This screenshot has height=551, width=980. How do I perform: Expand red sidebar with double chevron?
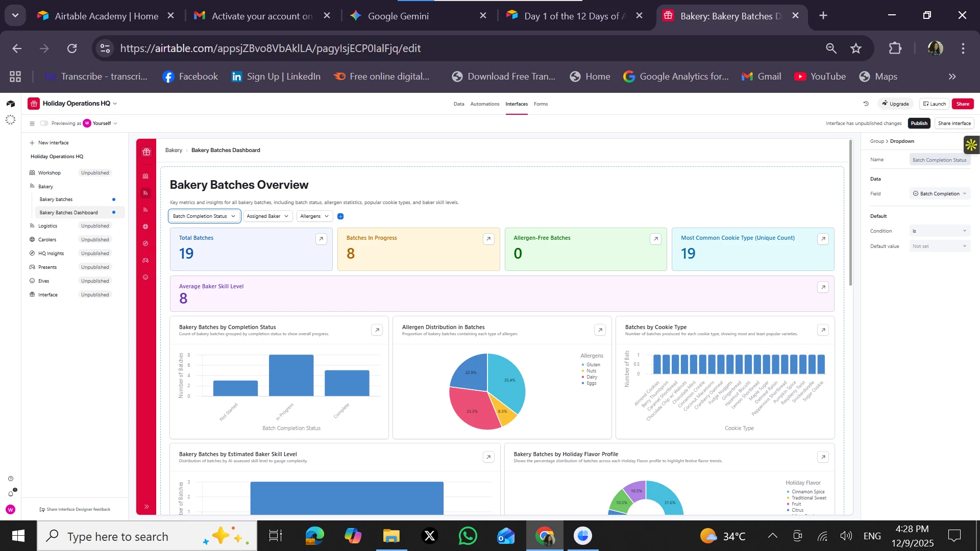(x=146, y=507)
